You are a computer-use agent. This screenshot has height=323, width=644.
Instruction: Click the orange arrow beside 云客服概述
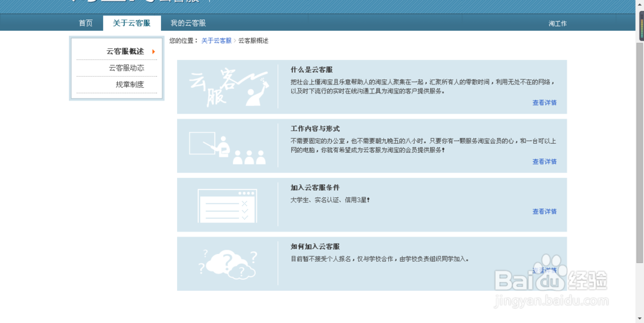tap(153, 52)
